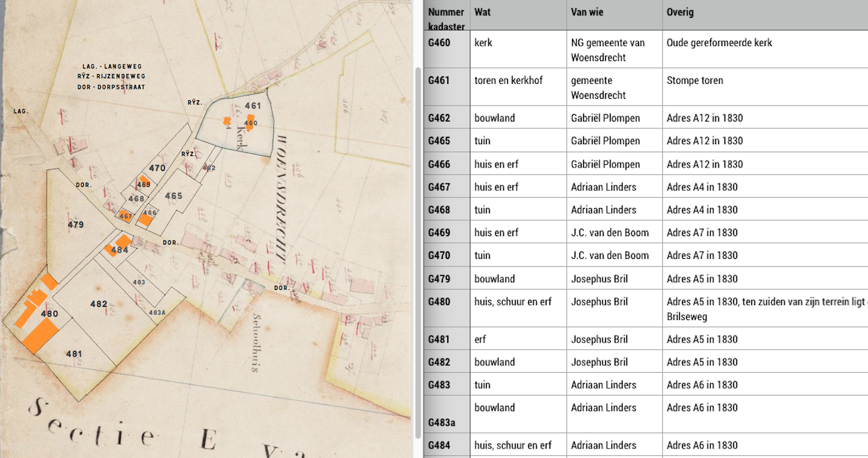Click the G484 cadastre number cell

tap(439, 445)
